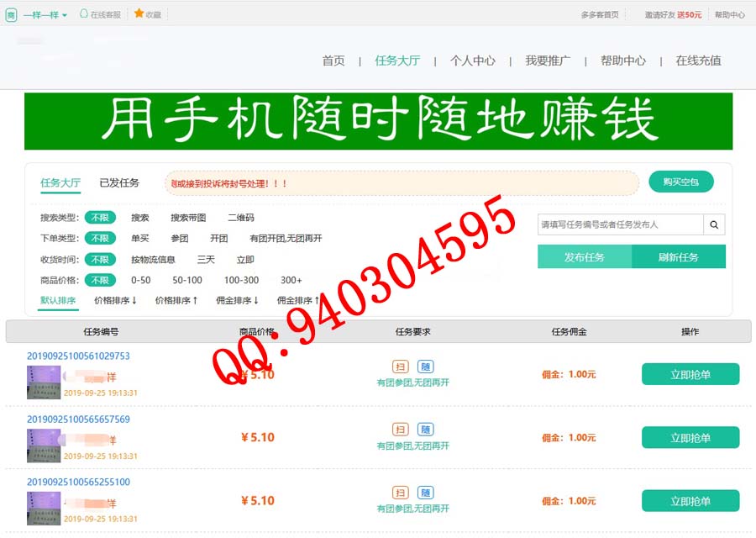Viewport: 756px width, 538px height.
Task: Sort by 佣金排序 descending
Action: pyautogui.click(x=237, y=300)
